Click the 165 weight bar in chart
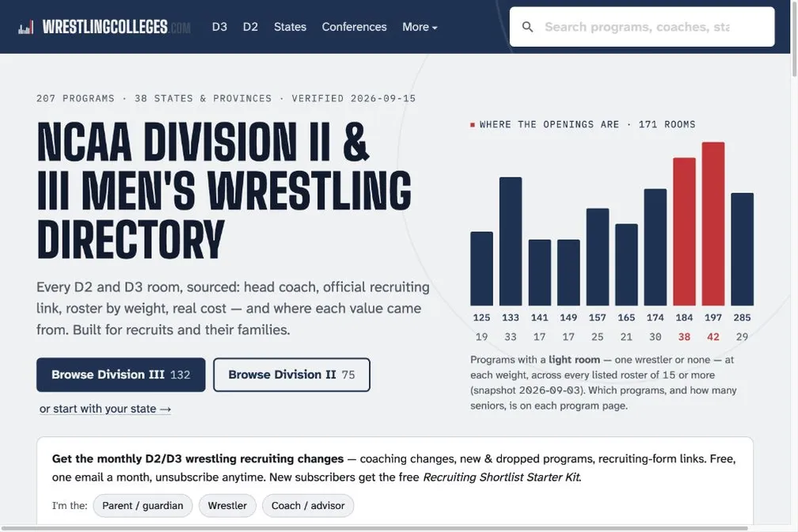 (x=626, y=264)
